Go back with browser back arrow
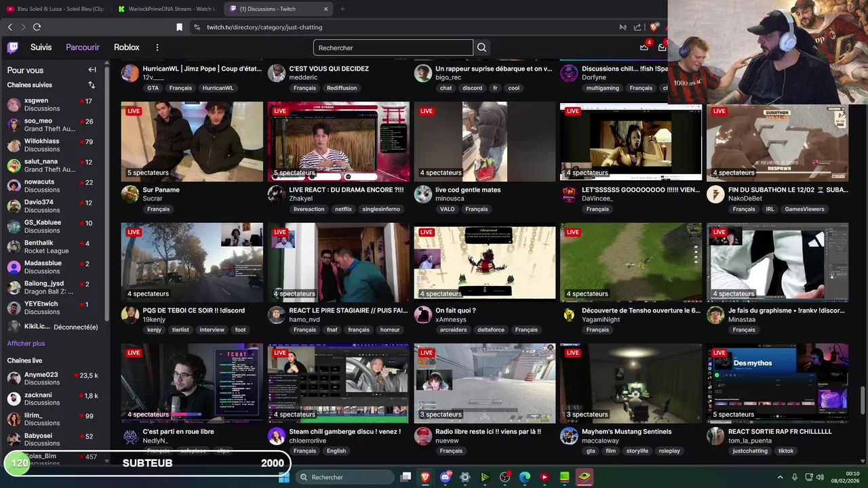The width and height of the screenshot is (868, 488). click(x=10, y=27)
